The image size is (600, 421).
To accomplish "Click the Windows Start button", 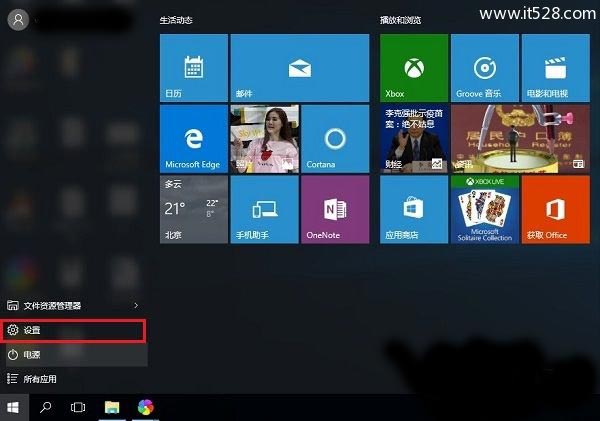I will click(x=13, y=408).
